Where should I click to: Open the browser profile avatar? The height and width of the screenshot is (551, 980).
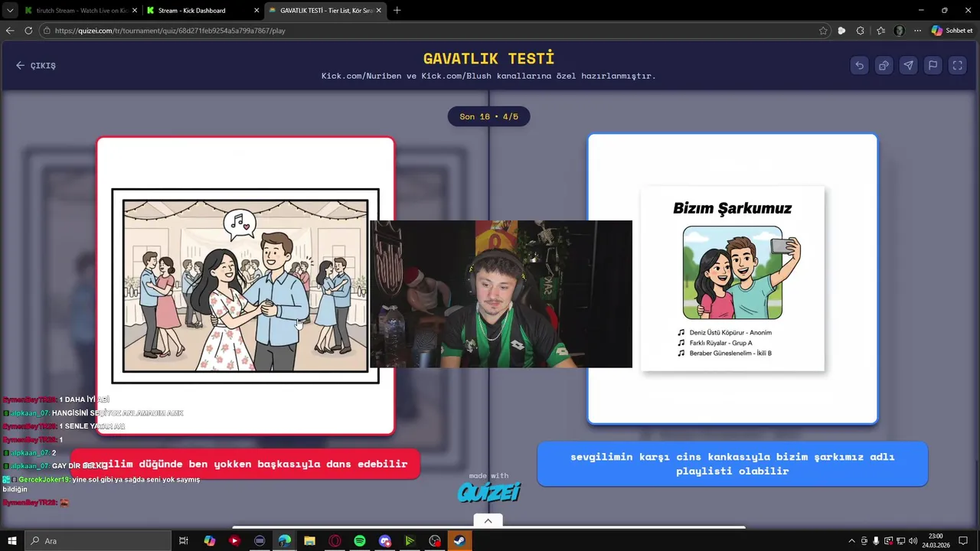(899, 31)
